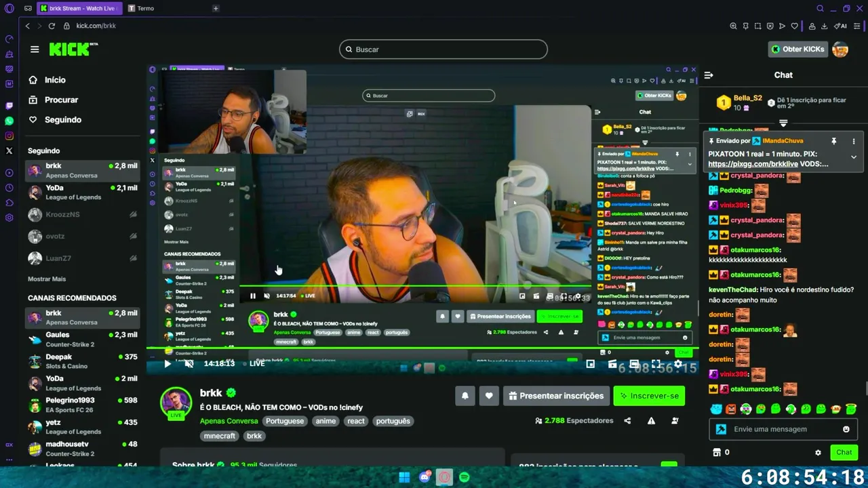Open Spotify from the taskbar

pyautogui.click(x=465, y=477)
